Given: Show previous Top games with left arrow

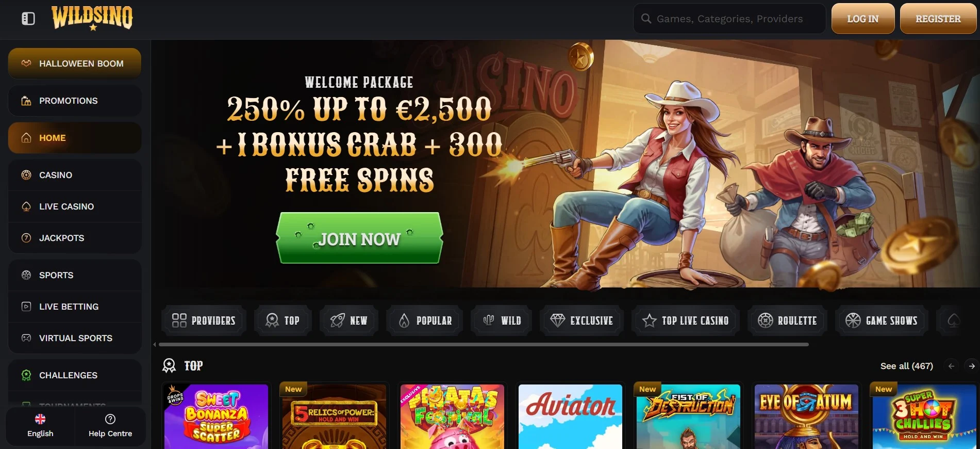Looking at the screenshot, I should pos(951,366).
